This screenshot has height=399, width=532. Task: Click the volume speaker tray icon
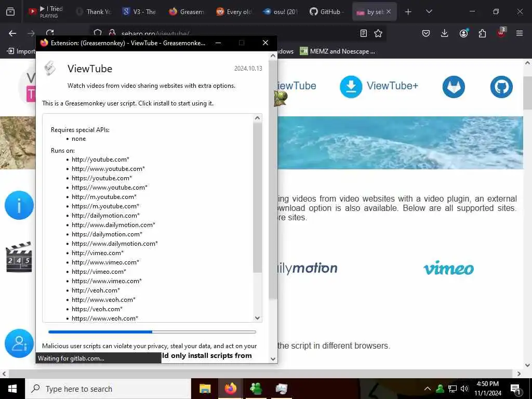(x=464, y=389)
